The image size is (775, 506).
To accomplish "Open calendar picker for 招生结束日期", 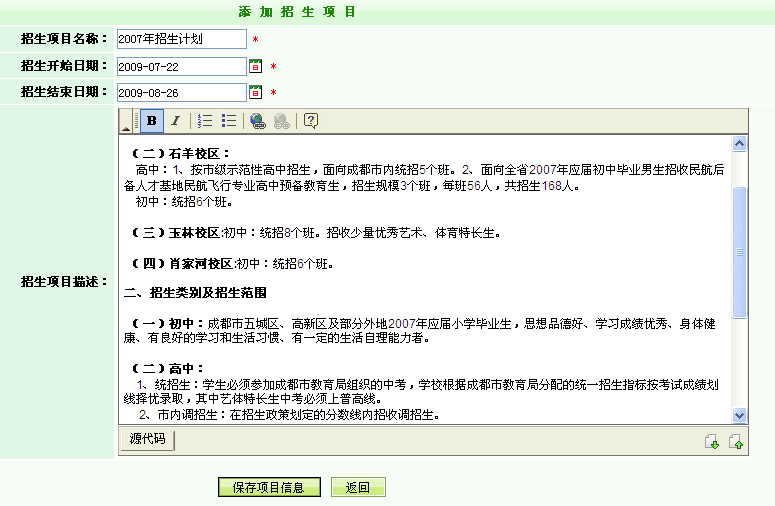I will pos(255,92).
